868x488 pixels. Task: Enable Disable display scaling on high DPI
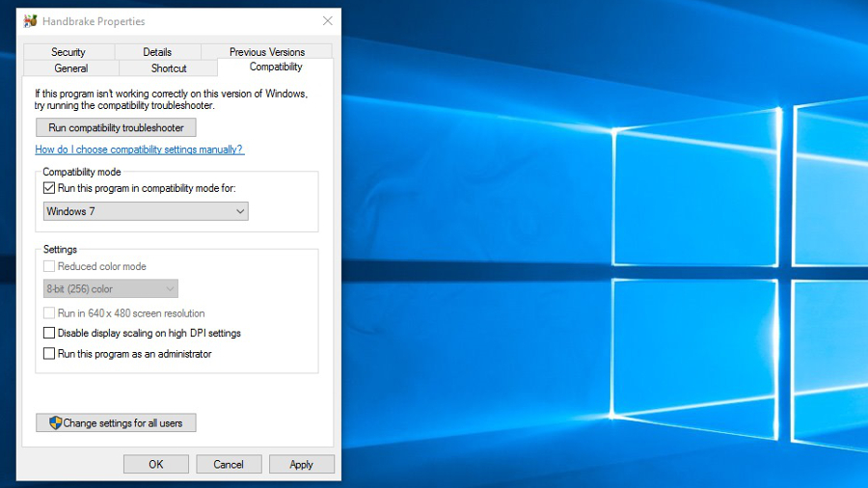click(x=49, y=333)
